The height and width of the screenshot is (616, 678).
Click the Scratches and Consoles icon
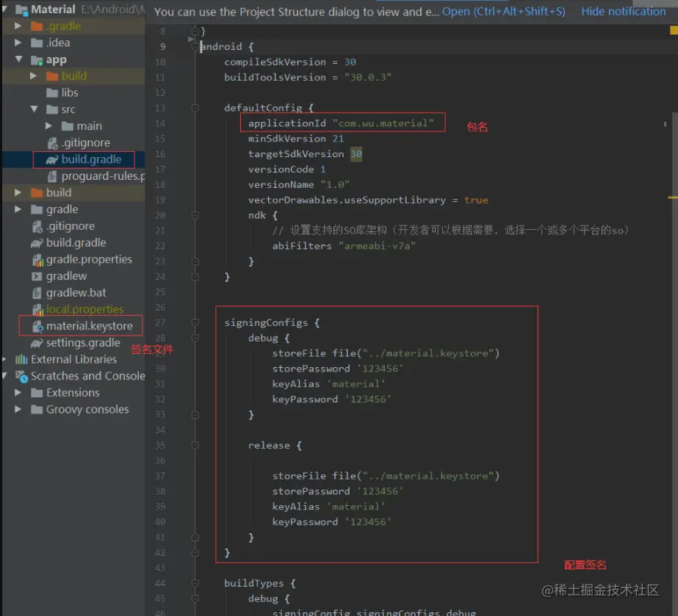[x=21, y=377]
